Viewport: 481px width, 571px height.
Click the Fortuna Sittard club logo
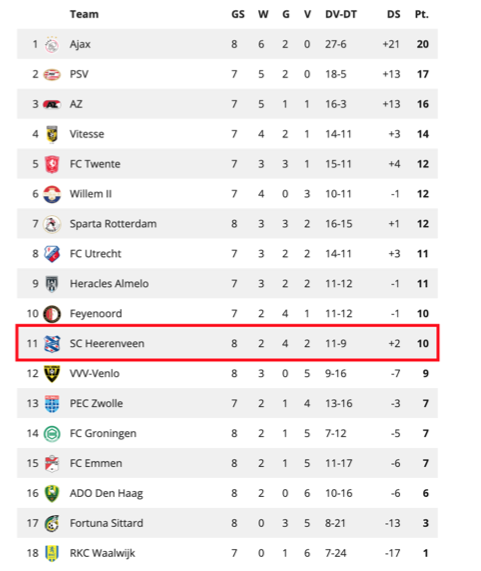[52, 524]
